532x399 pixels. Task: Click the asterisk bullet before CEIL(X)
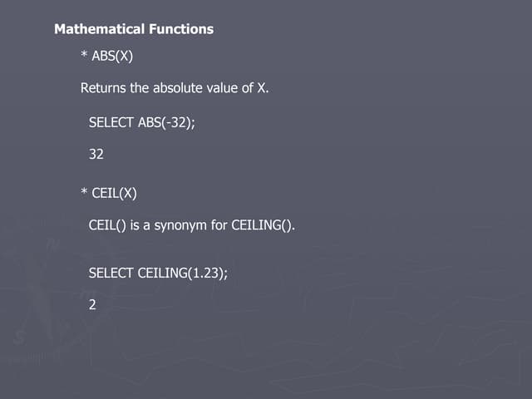coord(84,195)
